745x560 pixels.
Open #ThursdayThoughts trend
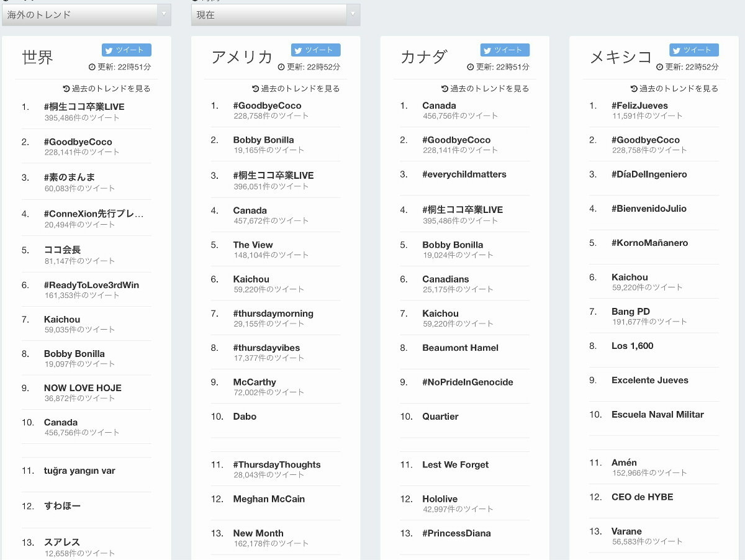click(277, 465)
